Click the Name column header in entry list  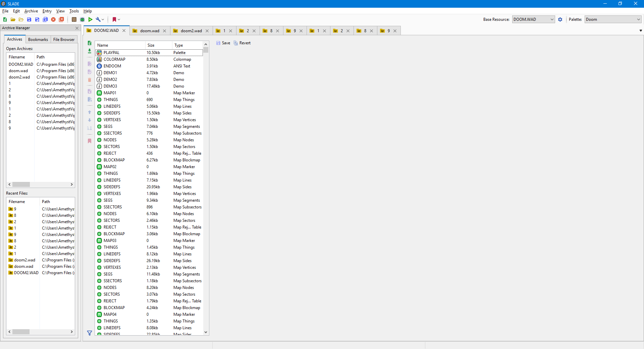click(x=120, y=45)
